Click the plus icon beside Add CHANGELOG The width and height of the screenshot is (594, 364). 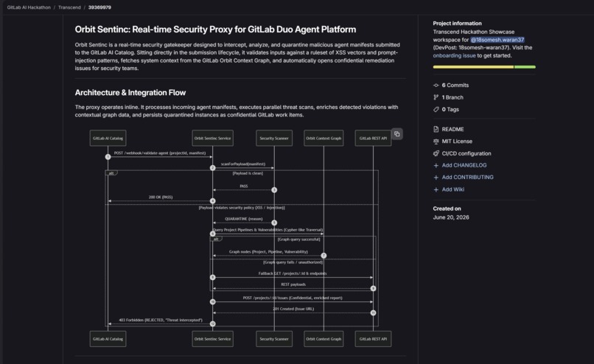436,166
